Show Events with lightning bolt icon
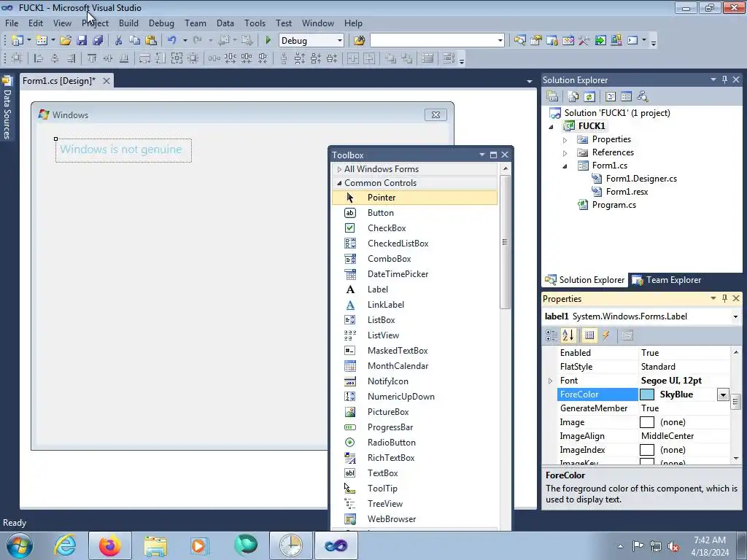The image size is (747, 560). (x=606, y=335)
